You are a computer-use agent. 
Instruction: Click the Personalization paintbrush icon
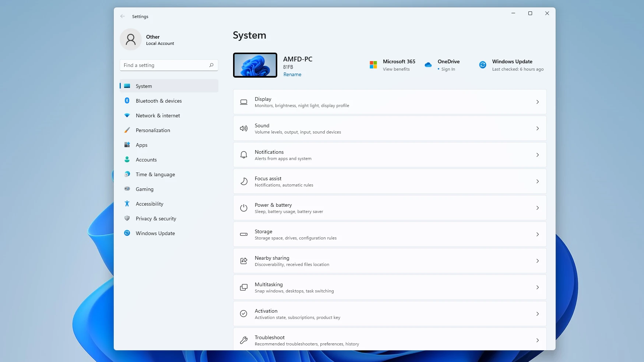click(127, 130)
